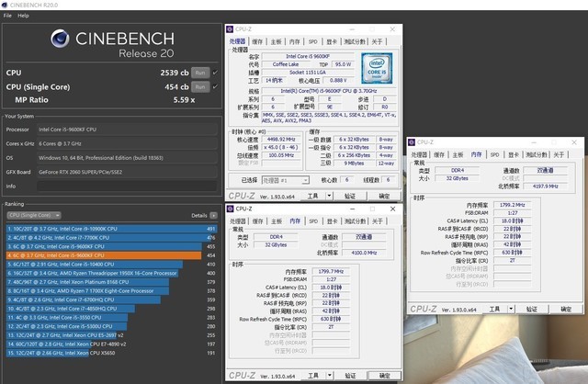588x384 pixels.
Task: Click the 4498.92 MHz core speed value
Action: click(281, 139)
